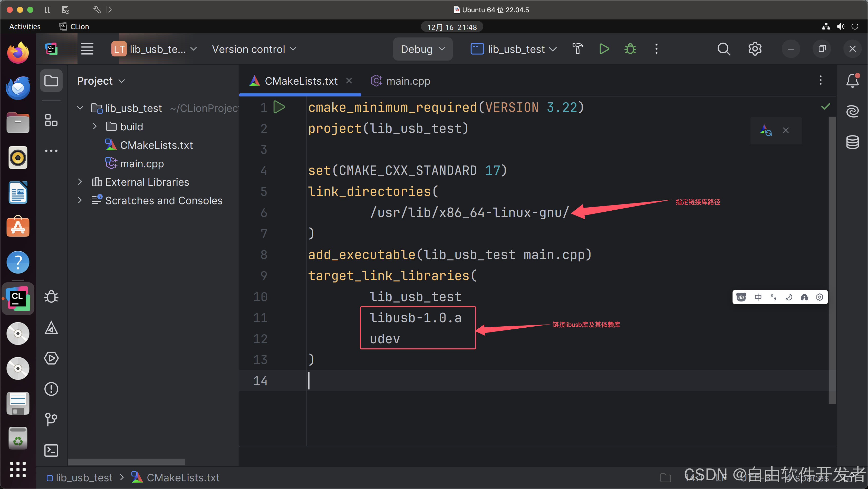Pause the virtual machine

point(47,10)
